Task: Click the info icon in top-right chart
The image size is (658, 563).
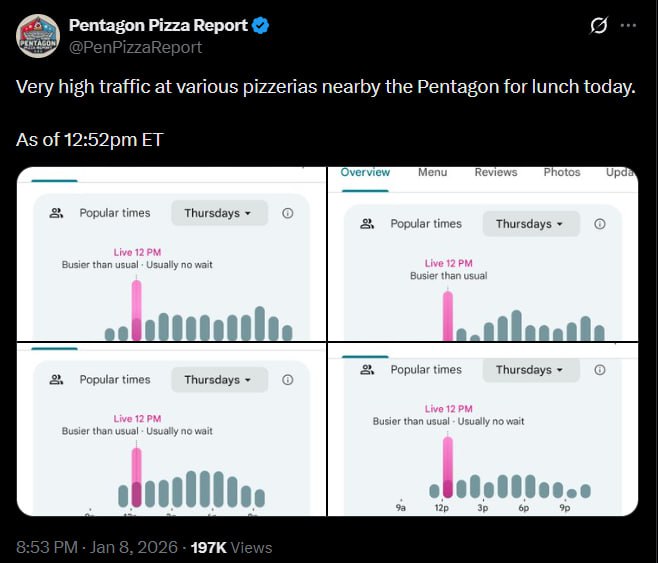Action: point(600,224)
